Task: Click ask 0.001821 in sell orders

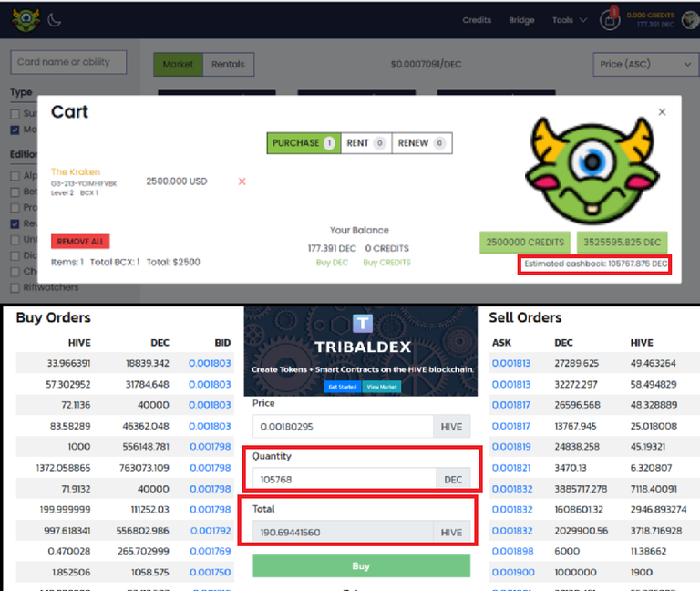Action: point(511,468)
